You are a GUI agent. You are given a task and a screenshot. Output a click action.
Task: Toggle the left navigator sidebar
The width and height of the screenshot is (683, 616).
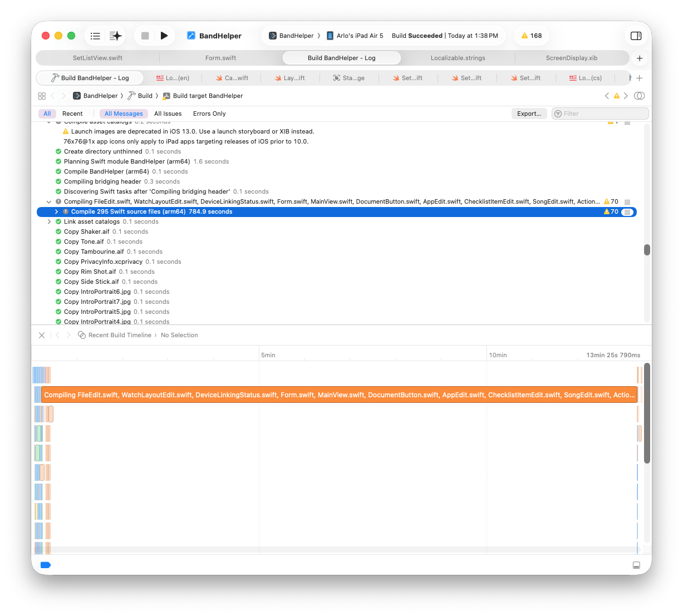95,36
